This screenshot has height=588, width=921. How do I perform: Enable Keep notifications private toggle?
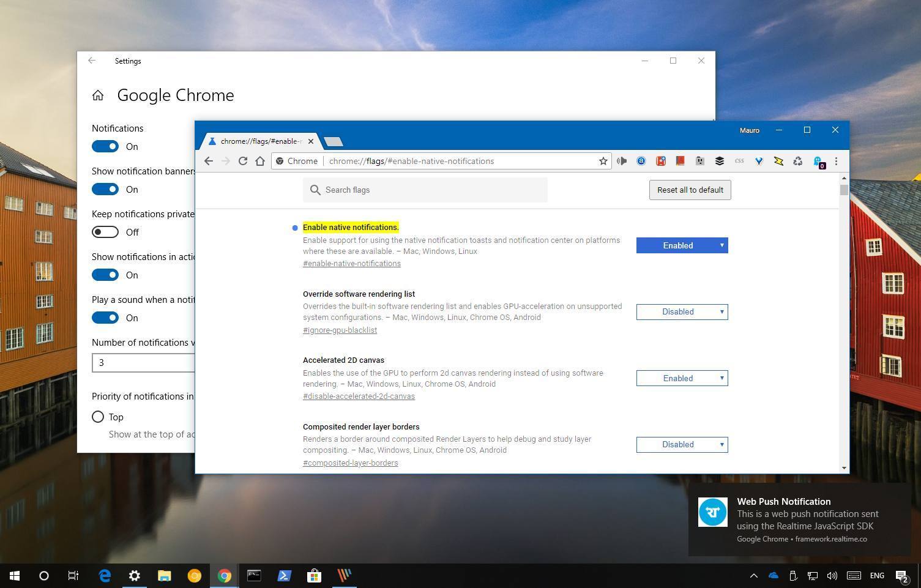pyautogui.click(x=105, y=232)
